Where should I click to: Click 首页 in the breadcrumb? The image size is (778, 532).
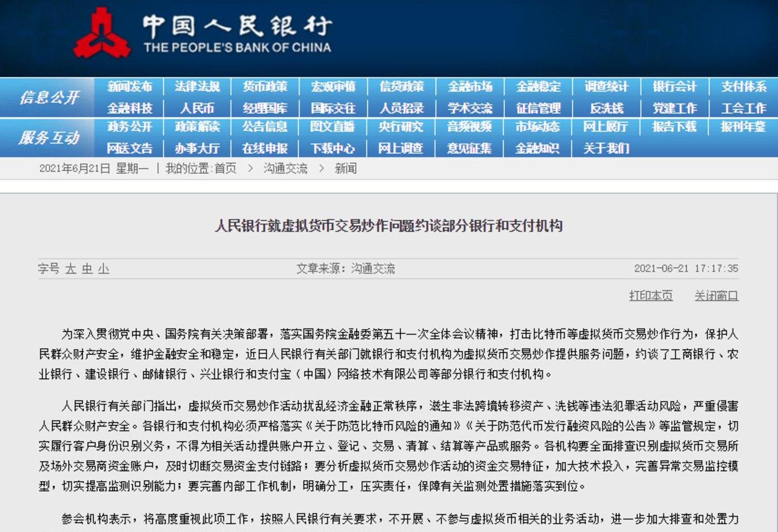click(225, 168)
